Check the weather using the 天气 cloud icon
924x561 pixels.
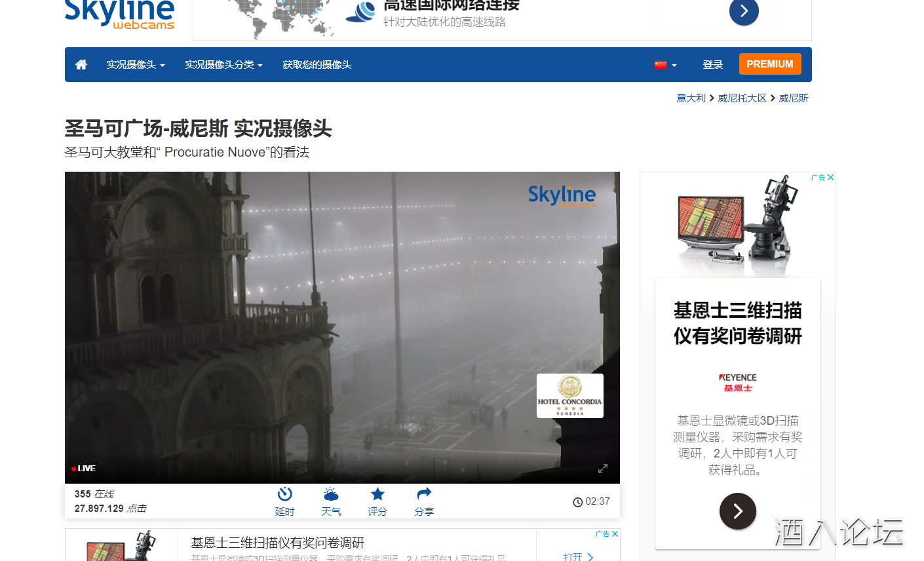332,500
